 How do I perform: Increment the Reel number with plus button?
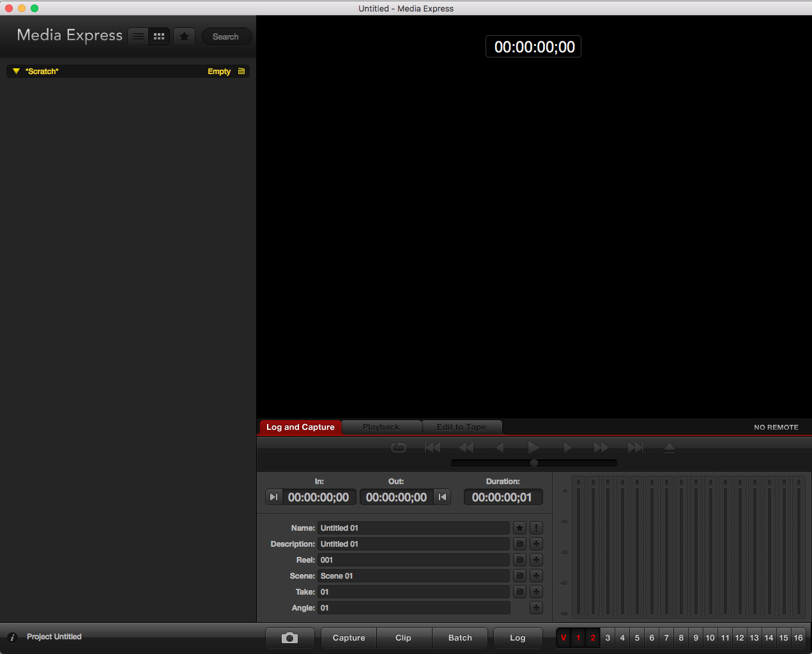[536, 560]
